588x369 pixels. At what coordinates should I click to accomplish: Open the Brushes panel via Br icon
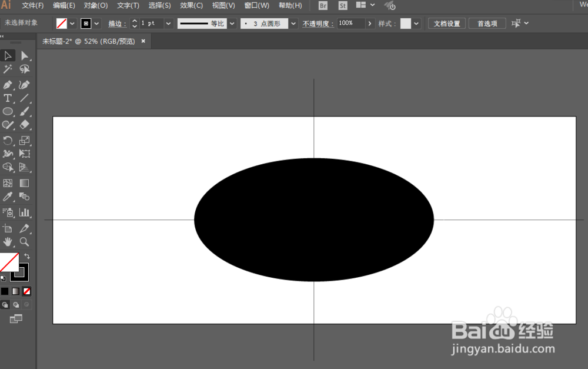tap(322, 5)
